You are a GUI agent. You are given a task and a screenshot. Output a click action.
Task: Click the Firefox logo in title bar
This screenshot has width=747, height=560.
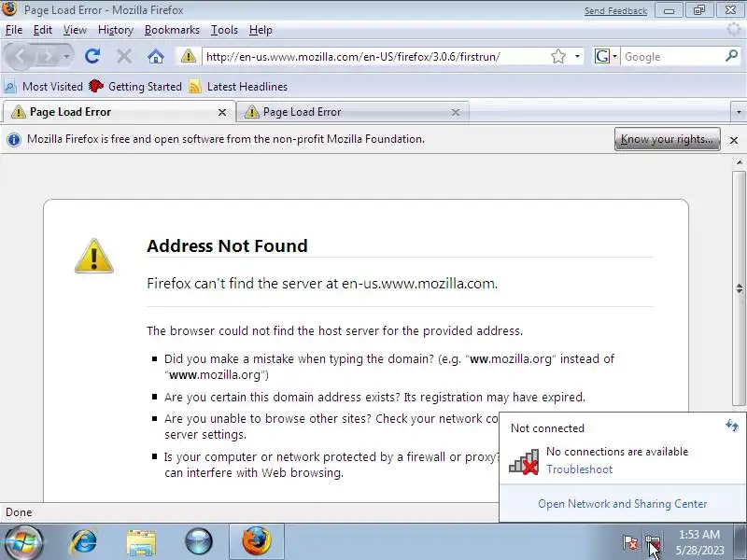(x=9, y=8)
